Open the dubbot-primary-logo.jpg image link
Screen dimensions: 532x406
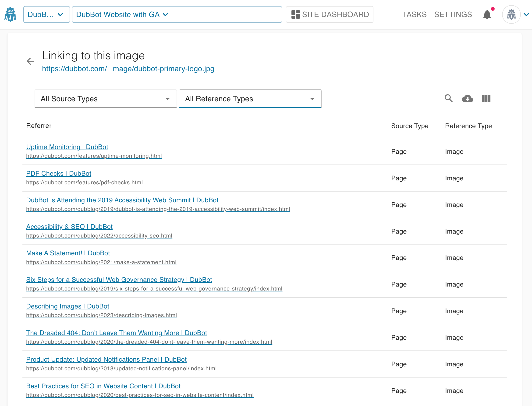(128, 69)
